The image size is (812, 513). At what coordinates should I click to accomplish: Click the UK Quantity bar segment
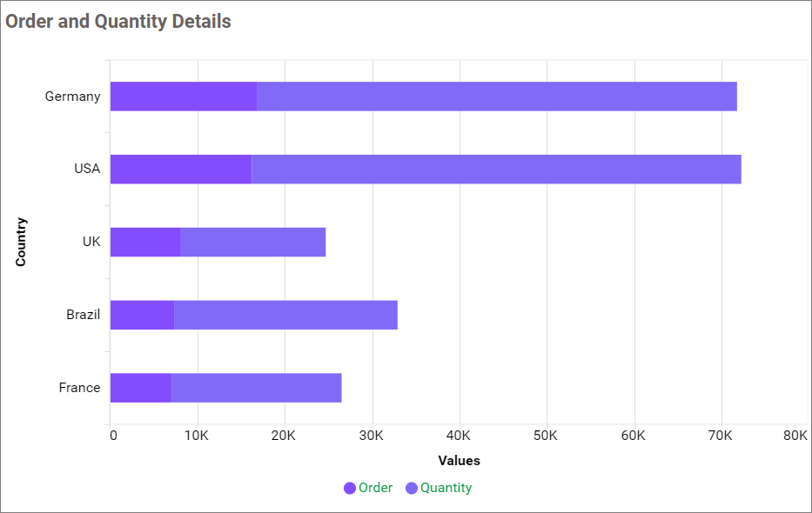point(252,243)
